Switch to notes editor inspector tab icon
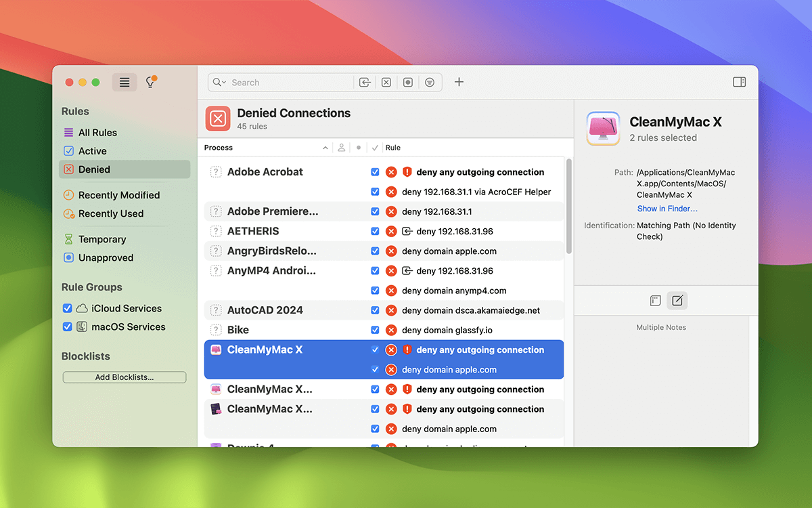The width and height of the screenshot is (812, 508). (677, 300)
